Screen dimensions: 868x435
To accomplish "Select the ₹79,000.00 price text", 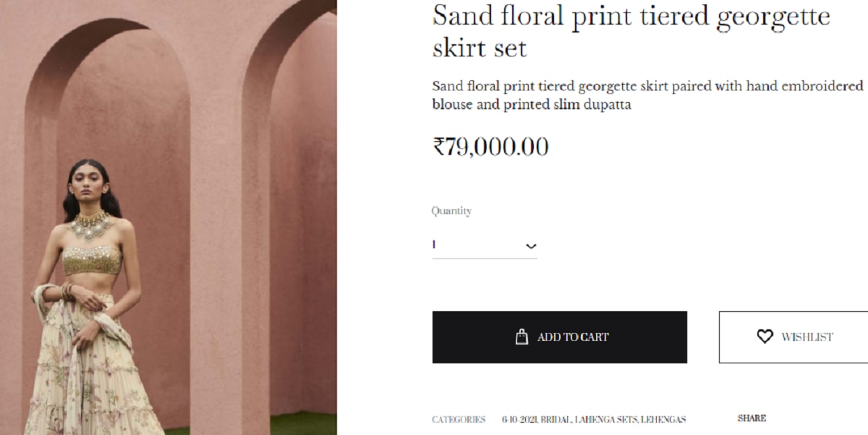I will point(490,147).
